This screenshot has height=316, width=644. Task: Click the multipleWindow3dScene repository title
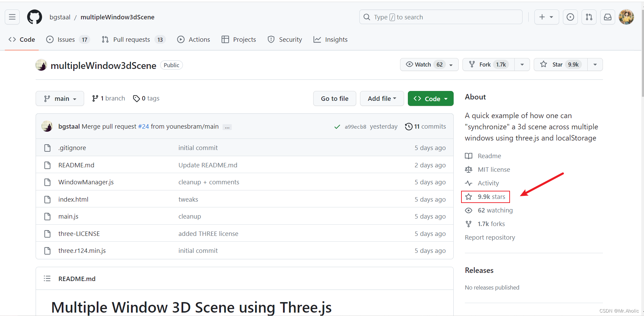[103, 66]
